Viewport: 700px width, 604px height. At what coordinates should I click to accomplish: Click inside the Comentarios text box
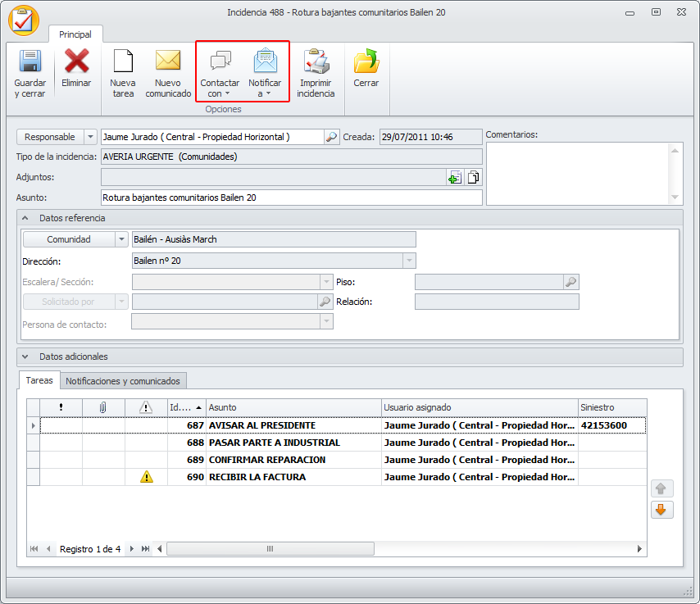coord(579,174)
